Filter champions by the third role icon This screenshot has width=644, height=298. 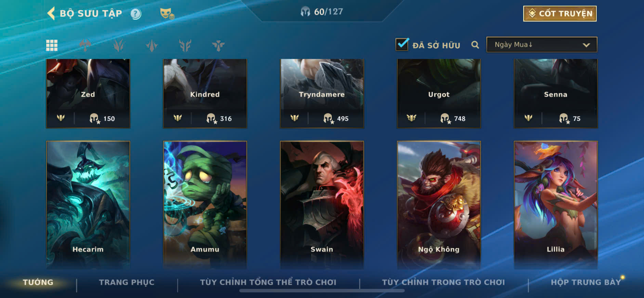click(152, 45)
